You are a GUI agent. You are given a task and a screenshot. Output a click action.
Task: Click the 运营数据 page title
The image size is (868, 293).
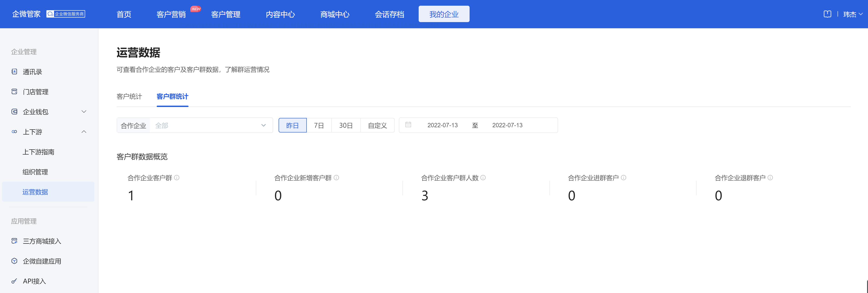pos(138,53)
